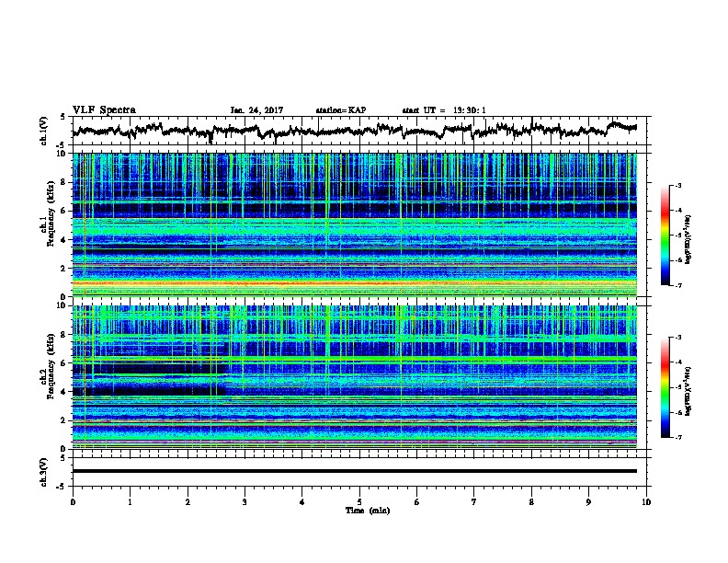Click the ch.1(V) axis label of the top waveform
The image size is (728, 563).
[44, 131]
